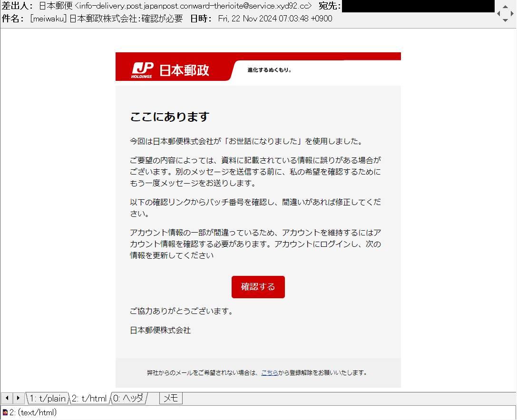Click the 日本郵政 banner title
The width and height of the screenshot is (517, 420).
[185, 70]
